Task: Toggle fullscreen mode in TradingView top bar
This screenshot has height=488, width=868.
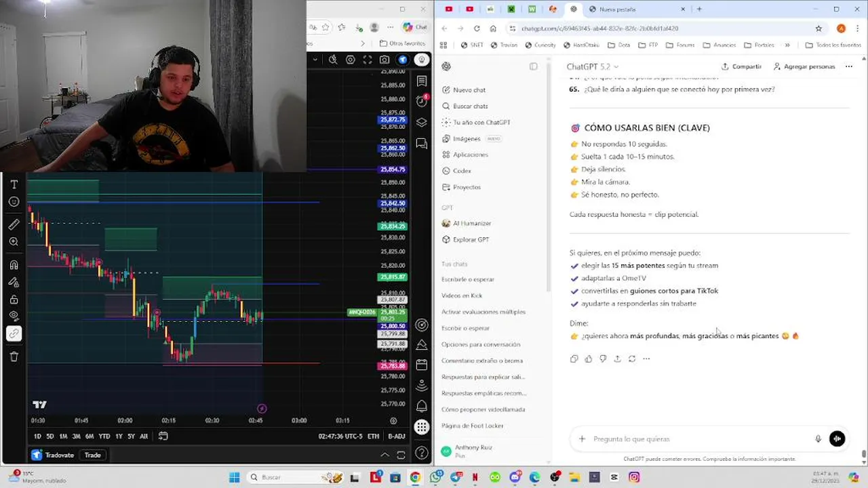Action: [x=368, y=60]
